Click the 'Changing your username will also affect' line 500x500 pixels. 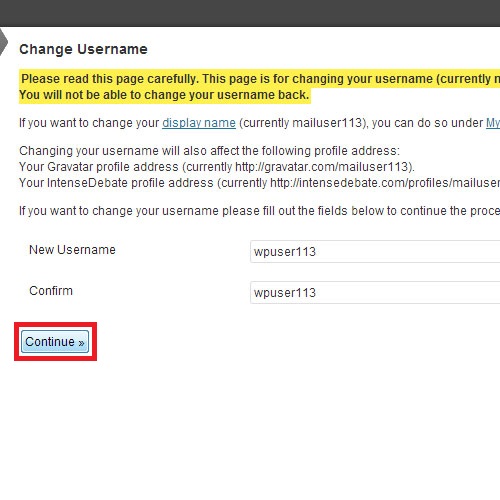coord(209,151)
